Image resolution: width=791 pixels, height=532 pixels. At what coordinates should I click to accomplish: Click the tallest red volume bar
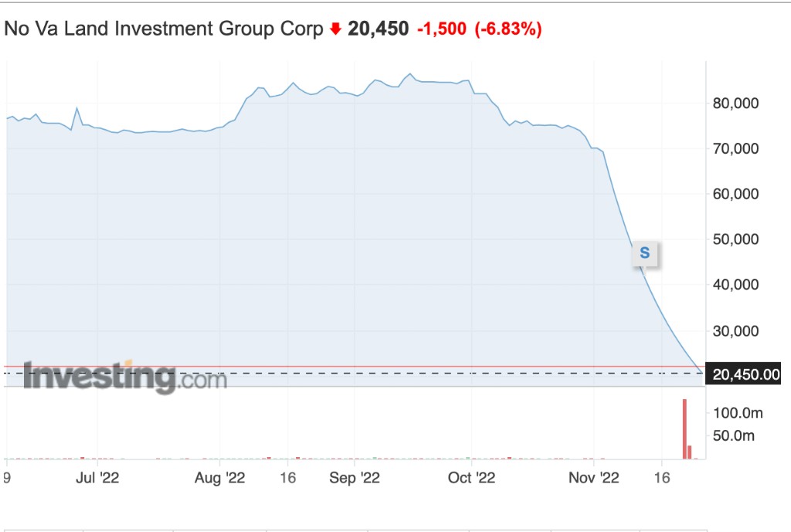coord(684,429)
